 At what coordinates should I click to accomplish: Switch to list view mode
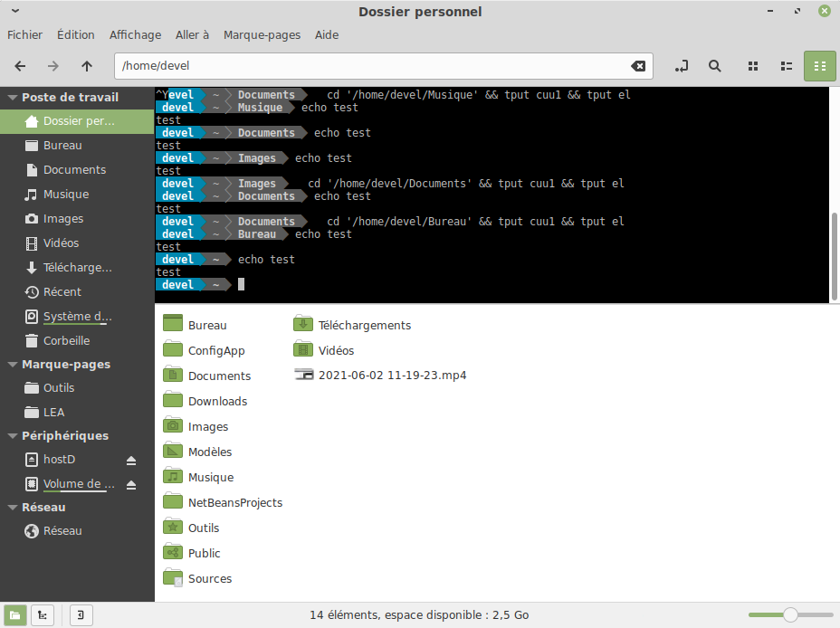pos(784,65)
